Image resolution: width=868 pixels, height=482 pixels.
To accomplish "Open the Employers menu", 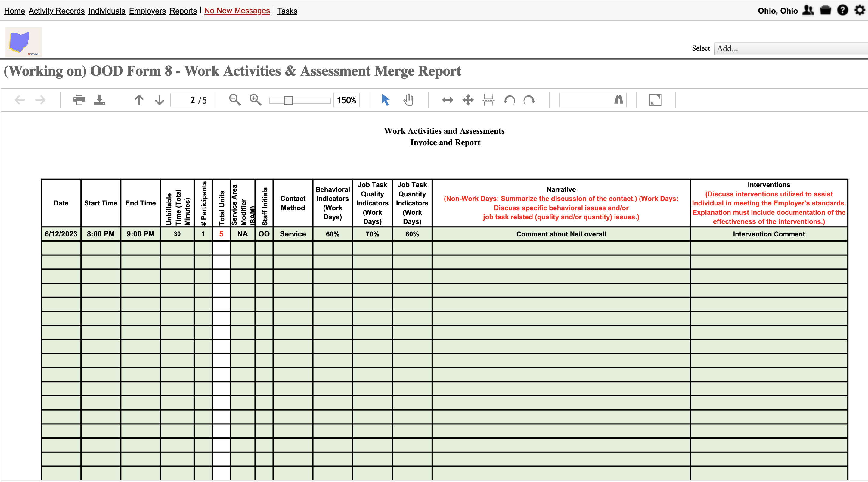I will (147, 11).
